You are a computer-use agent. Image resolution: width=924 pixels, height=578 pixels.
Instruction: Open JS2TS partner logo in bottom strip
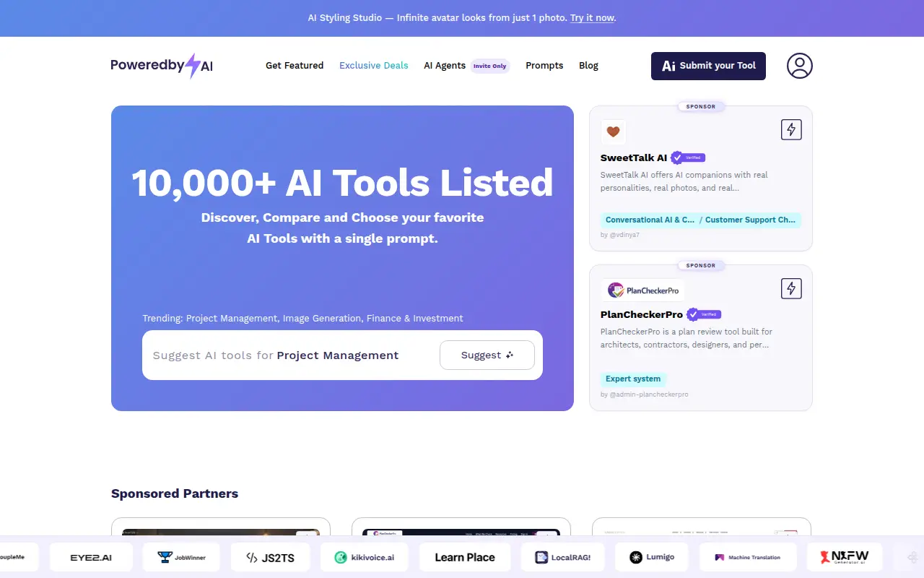[x=271, y=557]
